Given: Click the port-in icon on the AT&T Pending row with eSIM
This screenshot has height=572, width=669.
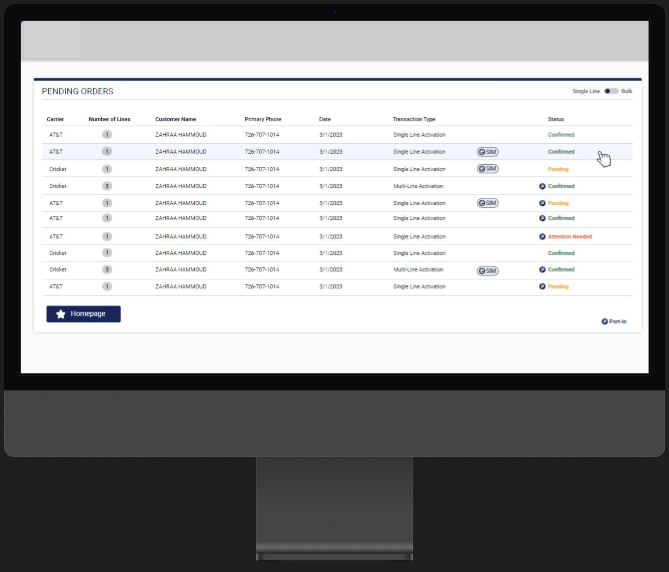Looking at the screenshot, I should [x=542, y=203].
